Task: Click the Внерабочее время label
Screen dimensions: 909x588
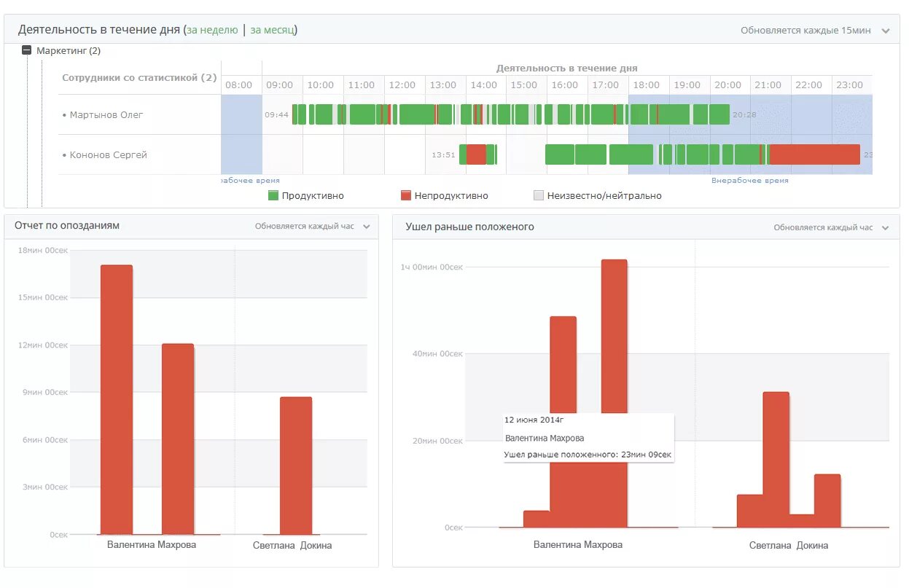Action: [x=749, y=181]
